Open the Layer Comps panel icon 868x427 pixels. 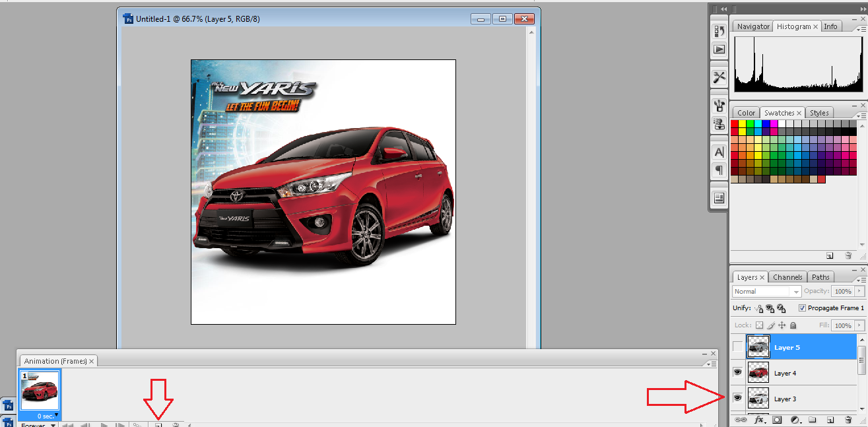click(x=719, y=198)
